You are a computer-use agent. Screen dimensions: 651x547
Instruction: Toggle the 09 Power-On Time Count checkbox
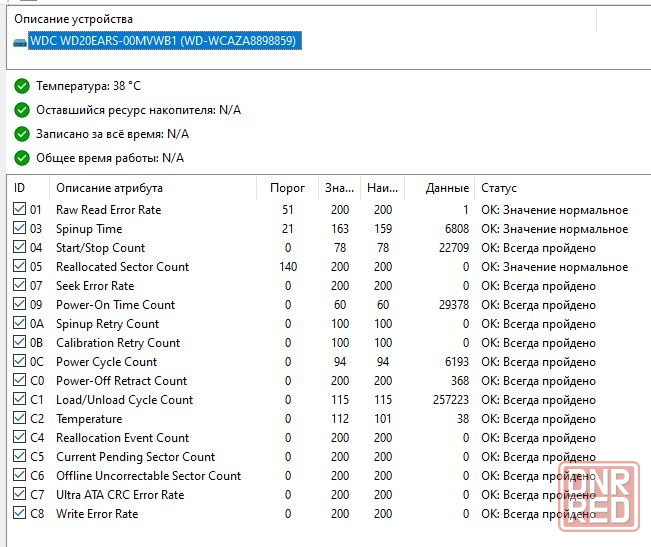[20, 304]
